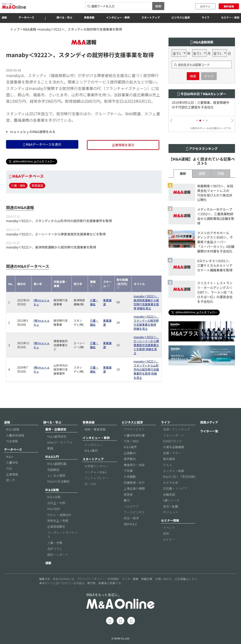Click (株)manaby buyer link in table row 1

click(x=41, y=302)
